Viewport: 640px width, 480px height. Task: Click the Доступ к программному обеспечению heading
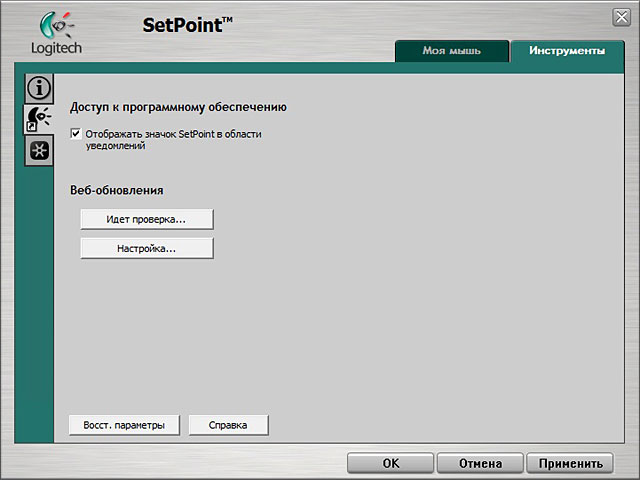[x=178, y=107]
